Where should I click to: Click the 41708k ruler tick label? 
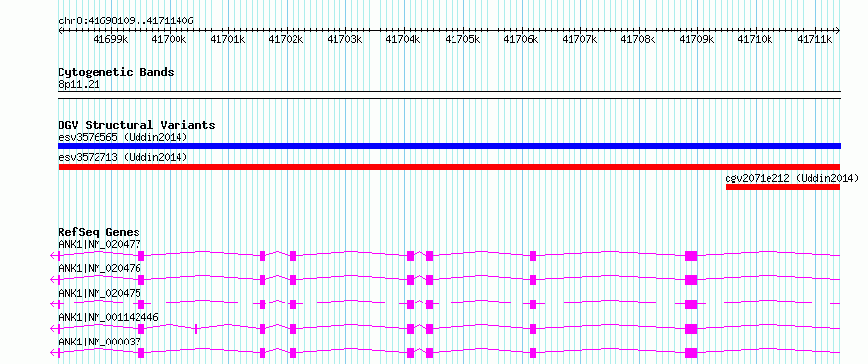click(x=639, y=39)
